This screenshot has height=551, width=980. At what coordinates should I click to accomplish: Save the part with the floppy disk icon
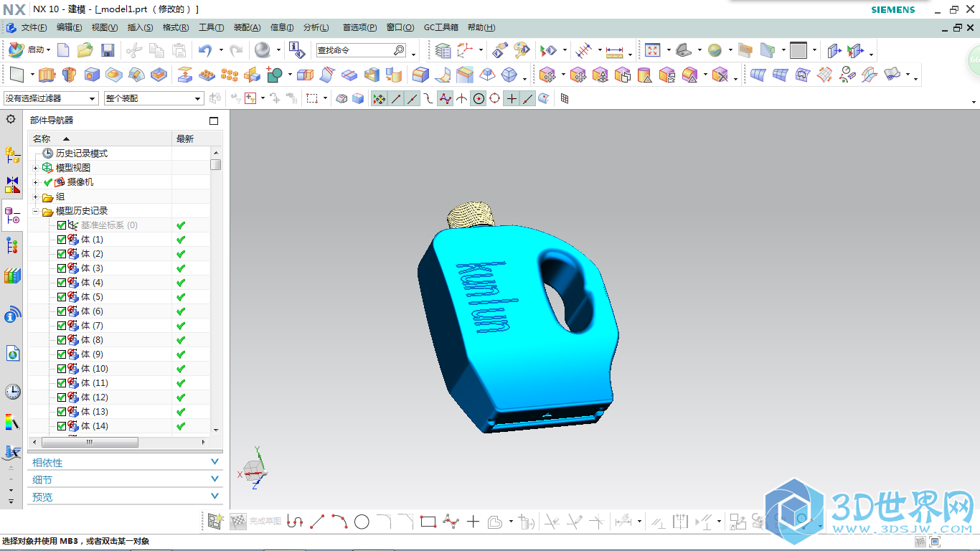coord(108,50)
